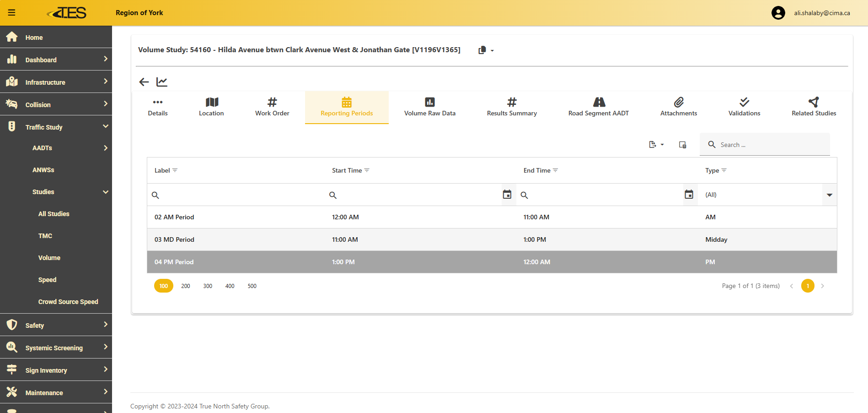Switch to Volume Raw Data tab

pos(429,107)
